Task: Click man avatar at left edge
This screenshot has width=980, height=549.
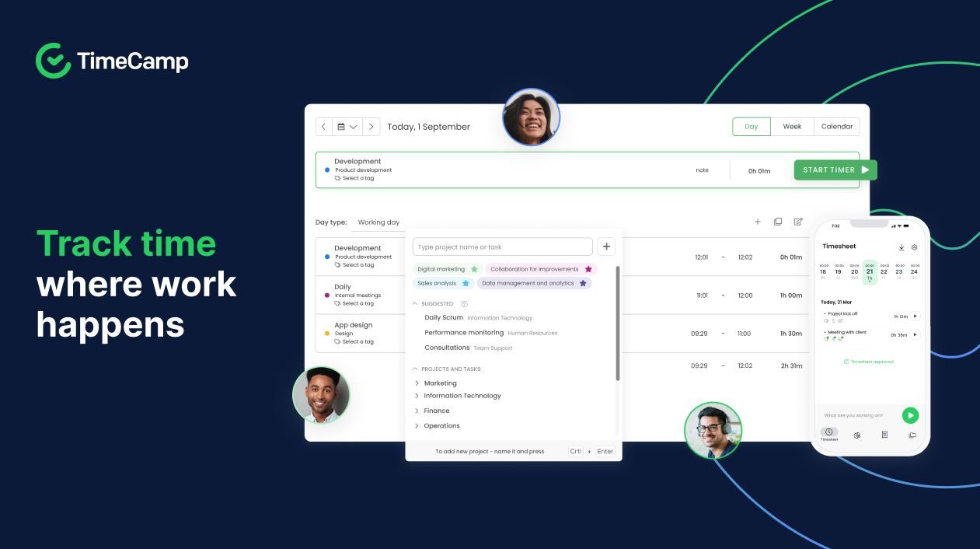Action: pyautogui.click(x=321, y=395)
